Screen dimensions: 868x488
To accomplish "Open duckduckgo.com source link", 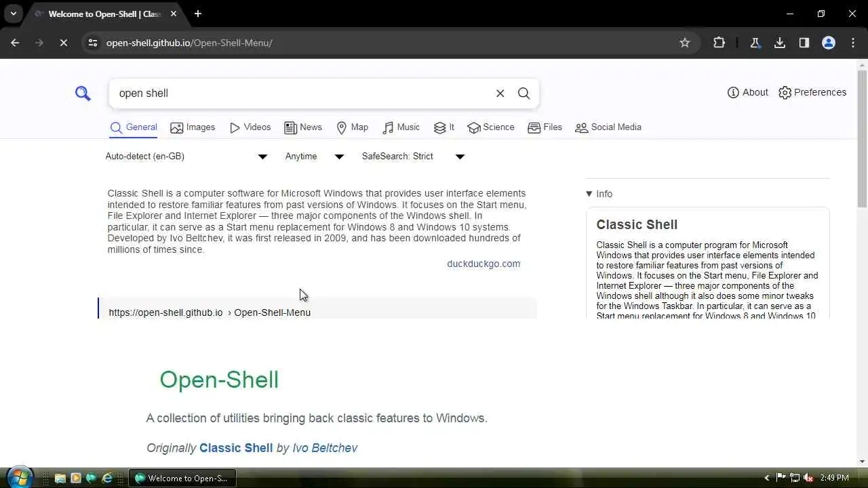I will coord(484,264).
